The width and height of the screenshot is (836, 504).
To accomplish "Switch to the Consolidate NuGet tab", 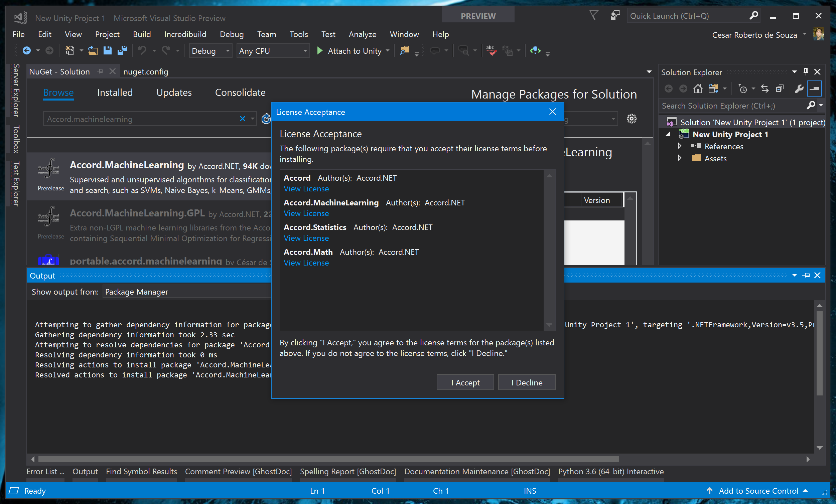I will 240,93.
